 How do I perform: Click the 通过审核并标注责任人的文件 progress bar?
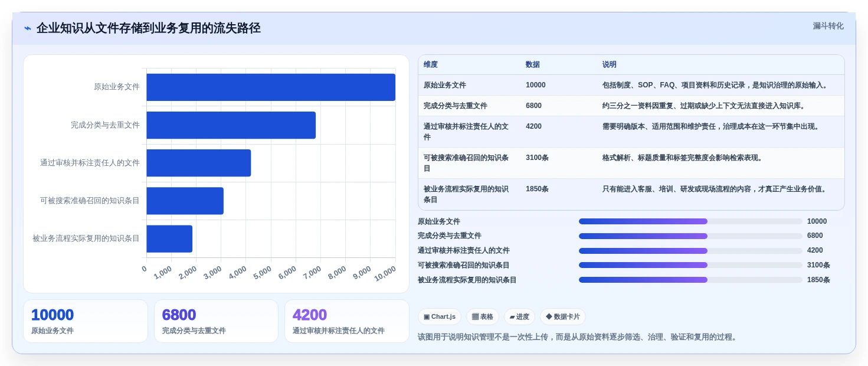coord(690,251)
